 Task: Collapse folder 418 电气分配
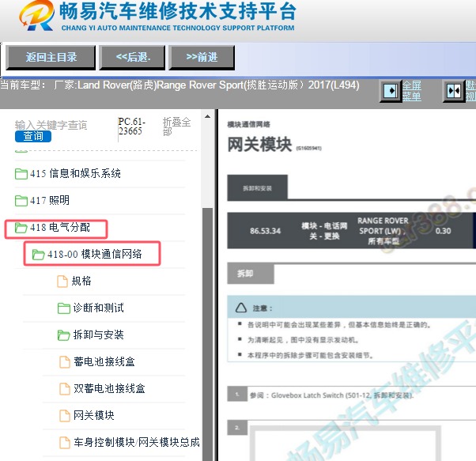(x=59, y=227)
